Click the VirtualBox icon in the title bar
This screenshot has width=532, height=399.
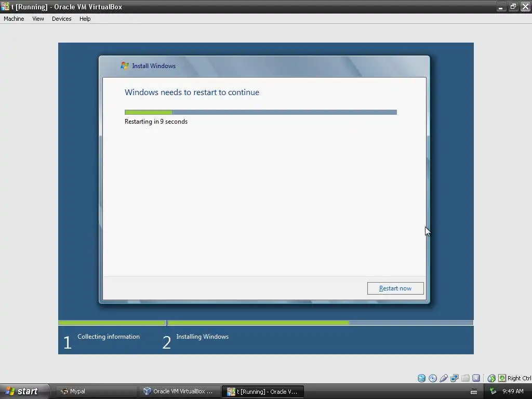click(5, 6)
